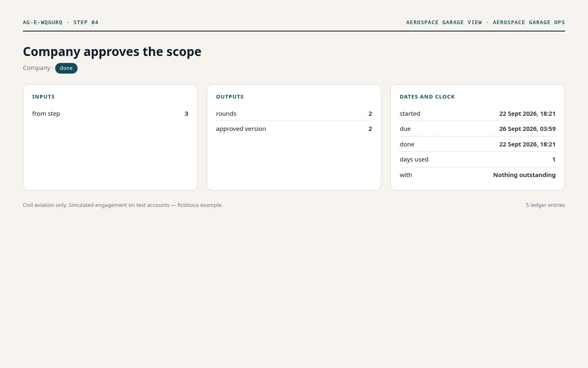
Task: Click the 'Nothing outstanding' value
Action: click(x=524, y=175)
